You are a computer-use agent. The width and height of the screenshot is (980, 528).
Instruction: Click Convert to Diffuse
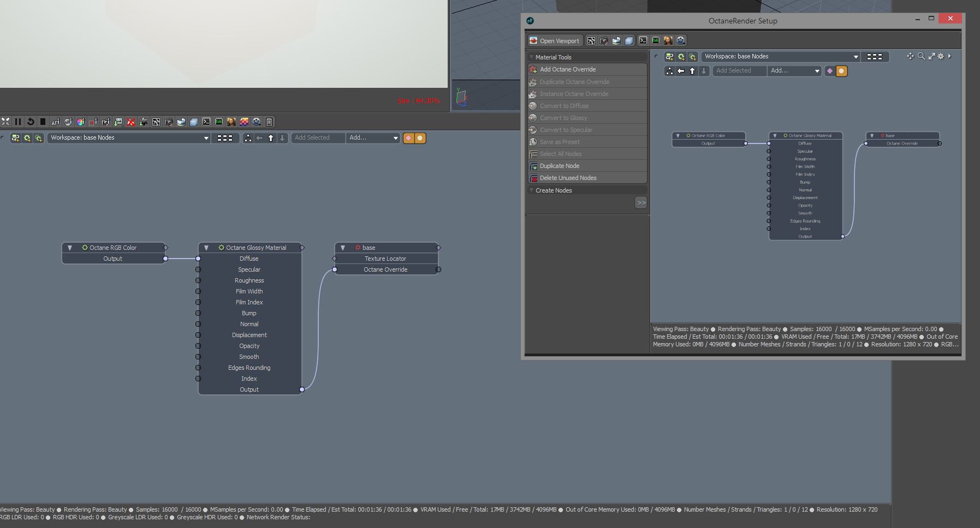tap(587, 106)
